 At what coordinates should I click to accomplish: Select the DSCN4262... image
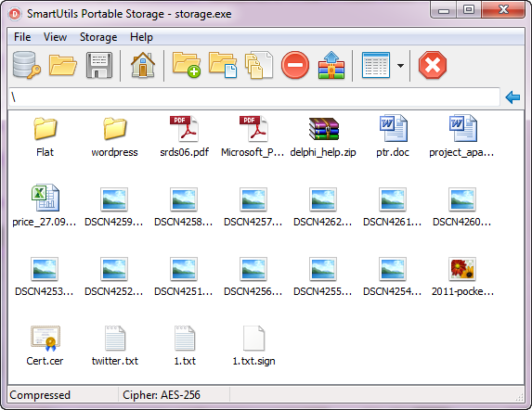(x=323, y=206)
